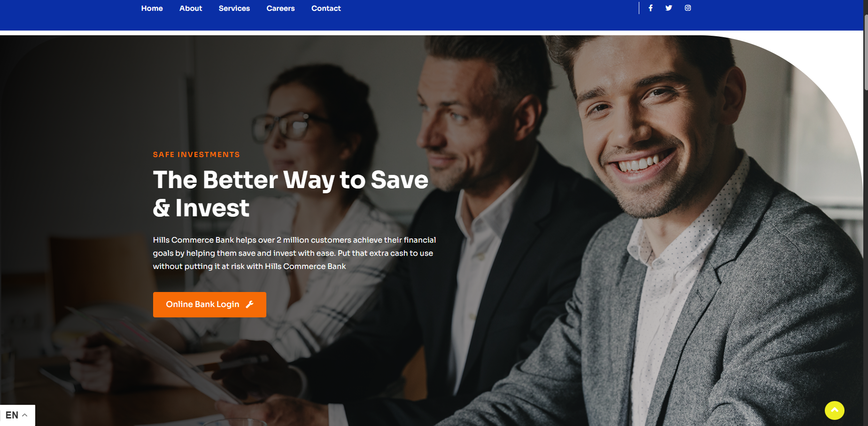Click the yellow back-to-top arrow button
The width and height of the screenshot is (868, 426).
coord(835,410)
